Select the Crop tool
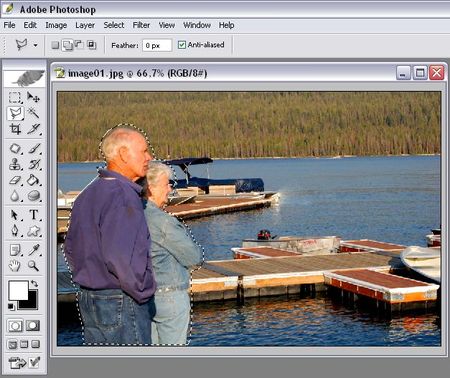 [x=15, y=129]
